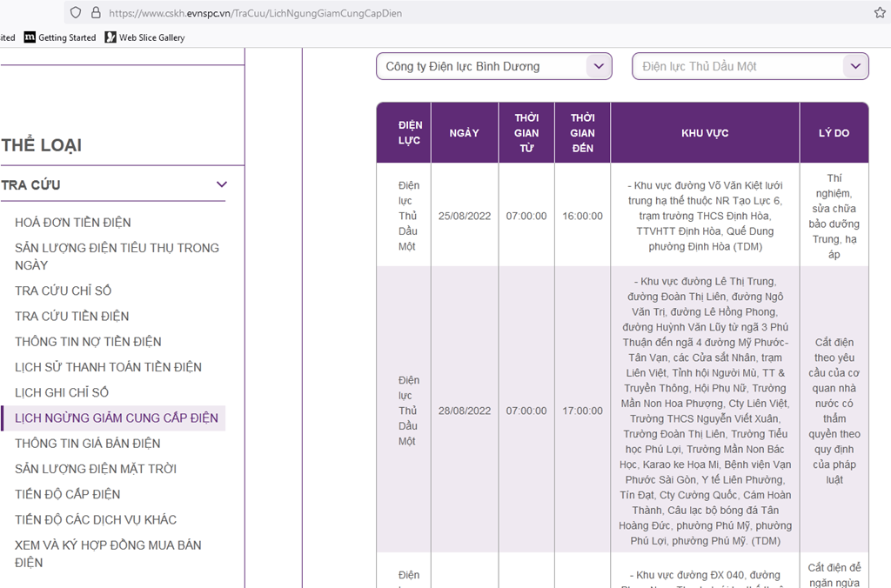This screenshot has height=588, width=891.
Task: Click the Võ Văn Kiệt area description
Action: tap(705, 216)
